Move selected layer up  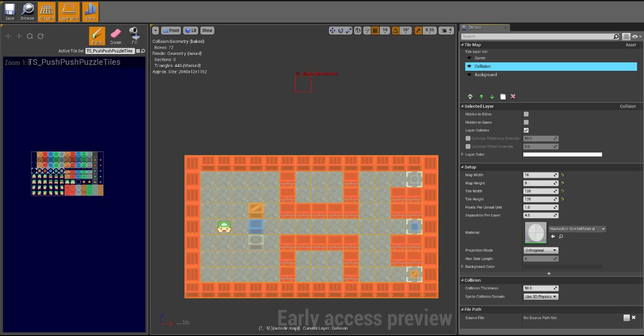481,96
